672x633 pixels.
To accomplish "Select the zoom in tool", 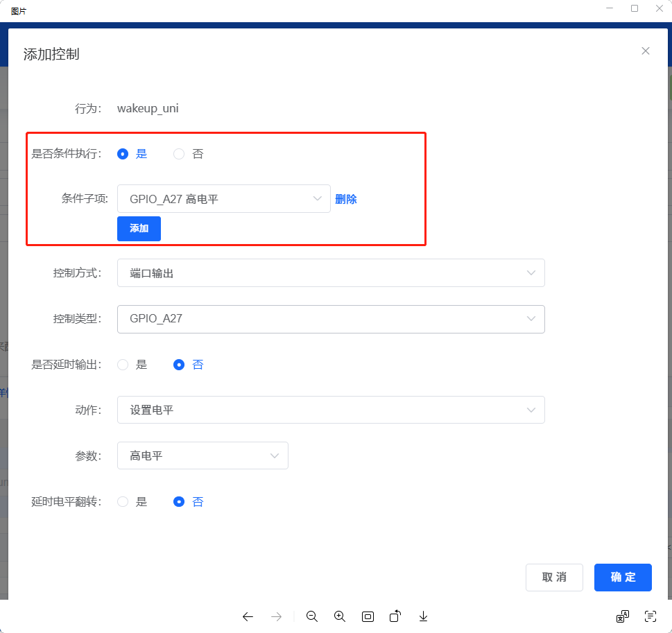I will click(x=340, y=616).
